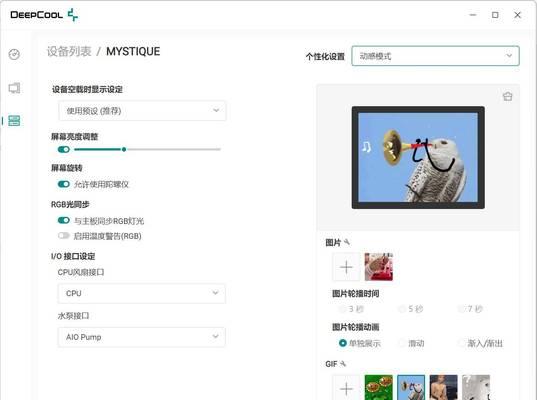Image resolution: width=537 pixels, height=400 pixels.
Task: Expand the idle display setting dropdown
Action: click(x=142, y=111)
